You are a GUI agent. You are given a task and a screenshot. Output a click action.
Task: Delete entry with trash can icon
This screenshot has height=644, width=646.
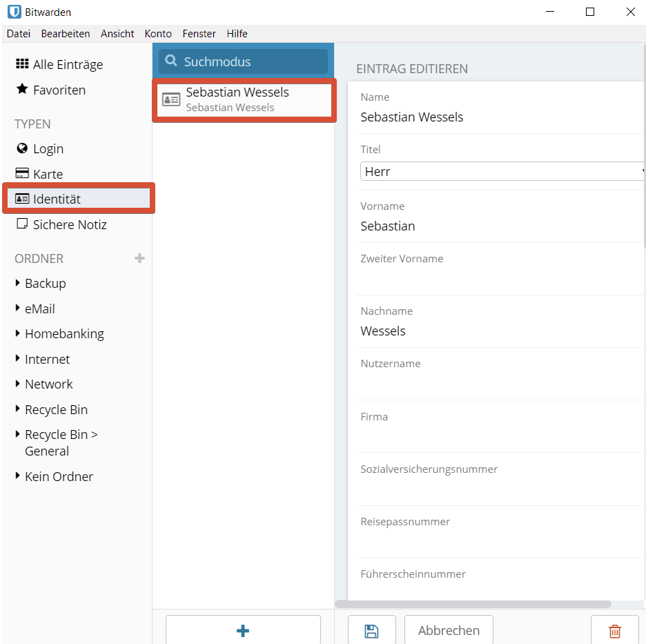[615, 631]
